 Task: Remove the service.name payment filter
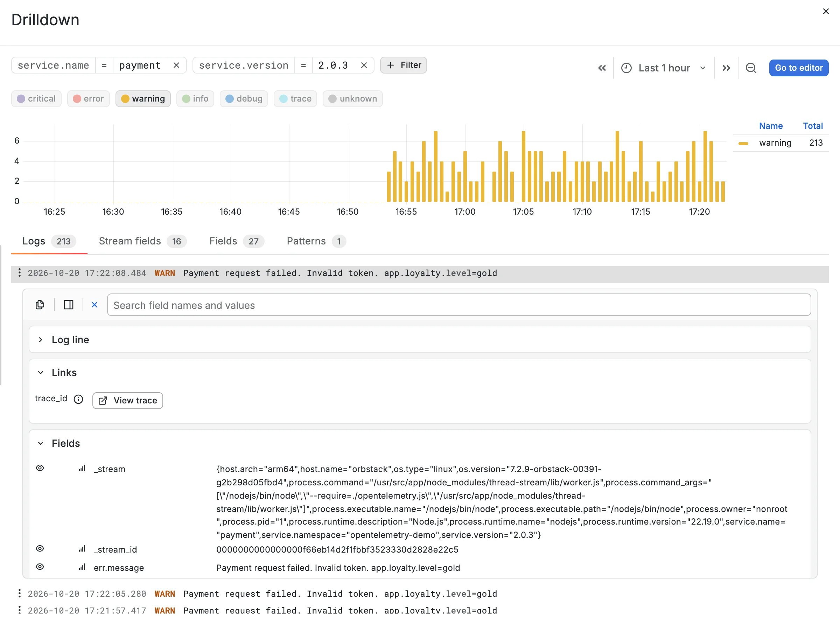click(176, 65)
